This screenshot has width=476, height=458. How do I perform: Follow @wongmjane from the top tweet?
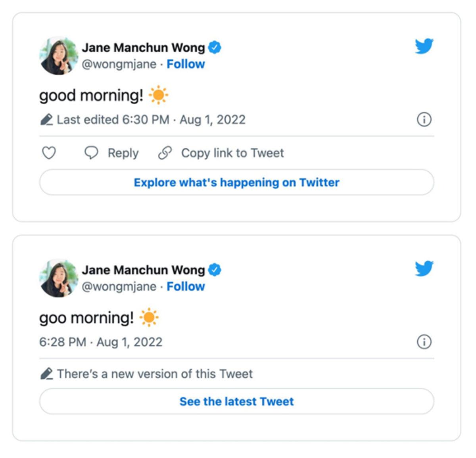pos(186,64)
